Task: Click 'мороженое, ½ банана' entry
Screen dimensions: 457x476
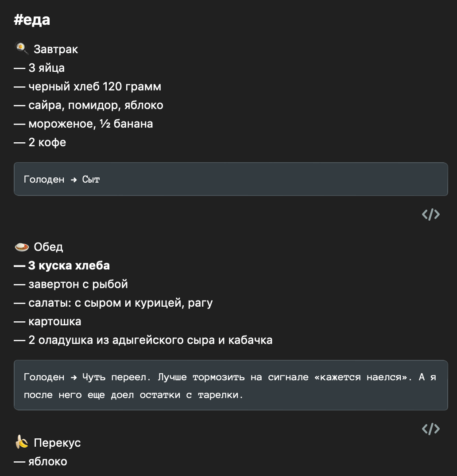Action: [x=91, y=124]
